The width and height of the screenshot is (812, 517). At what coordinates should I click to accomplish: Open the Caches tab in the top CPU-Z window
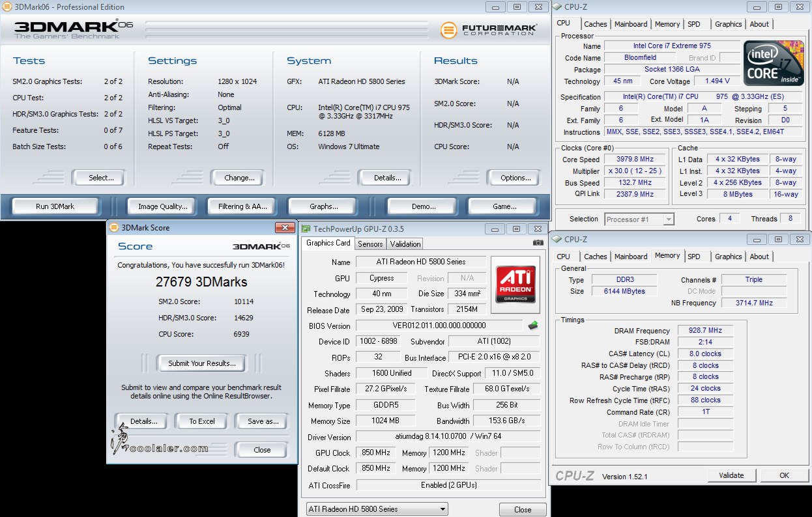pyautogui.click(x=595, y=24)
